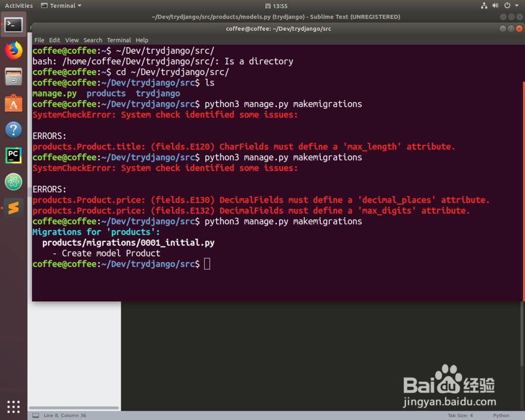Screen dimensions: 525x420
Task: Change Python syntax in Sublime status bar
Action: [501, 415]
